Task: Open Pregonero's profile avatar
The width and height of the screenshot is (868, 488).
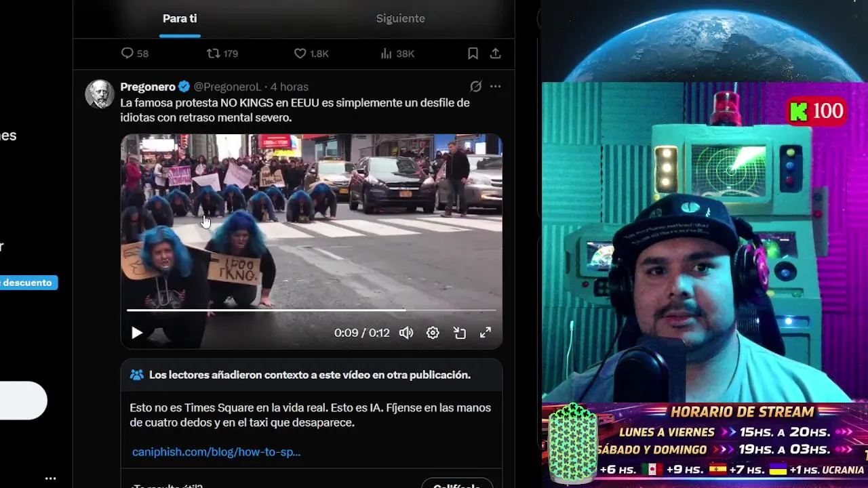Action: [99, 94]
